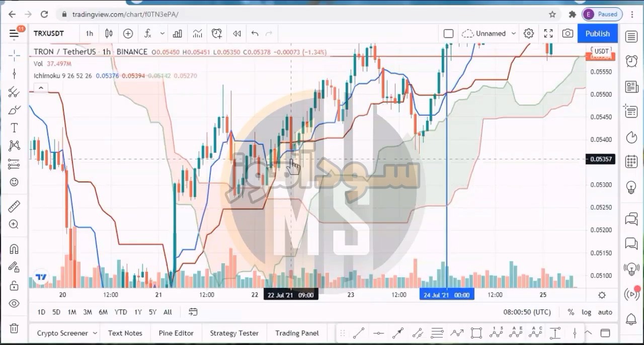Open the TradingView hamburger main menu
The image size is (644, 345).
pos(14,34)
